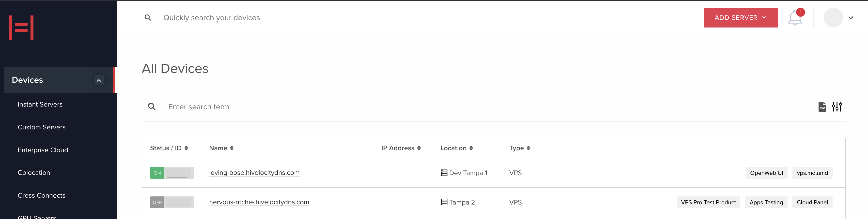Click the top search magnifier icon
868x219 pixels.
148,17
